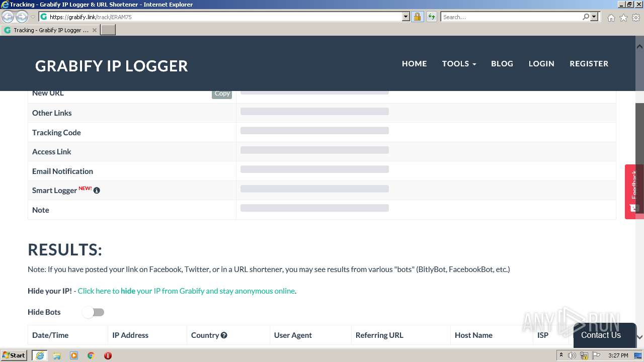Image resolution: width=644 pixels, height=362 pixels.
Task: Expand the TOOLS navigation dropdown
Action: (459, 63)
